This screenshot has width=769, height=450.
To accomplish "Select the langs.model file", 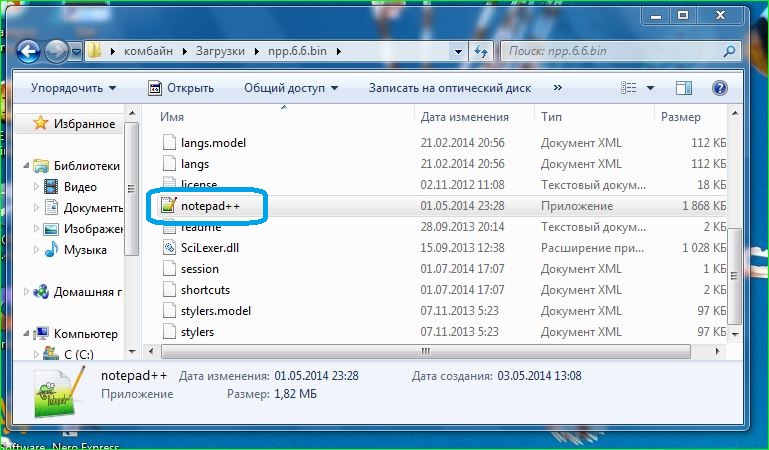I will point(213,143).
